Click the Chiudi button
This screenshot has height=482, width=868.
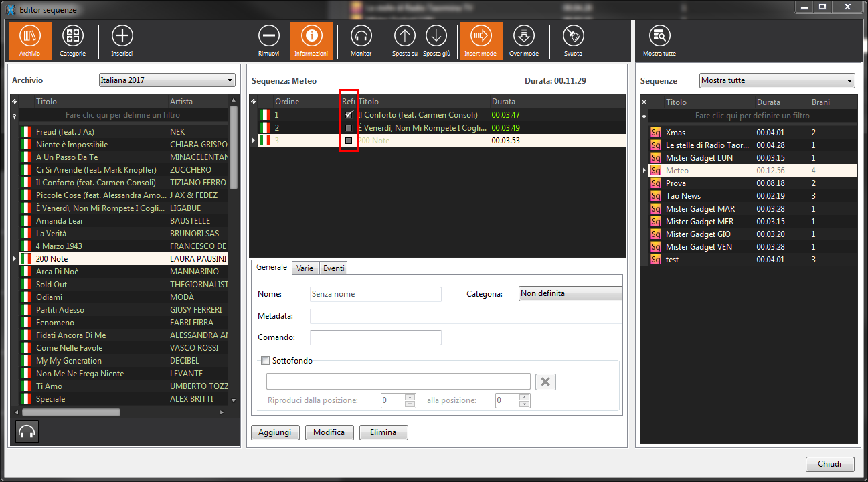pos(830,464)
